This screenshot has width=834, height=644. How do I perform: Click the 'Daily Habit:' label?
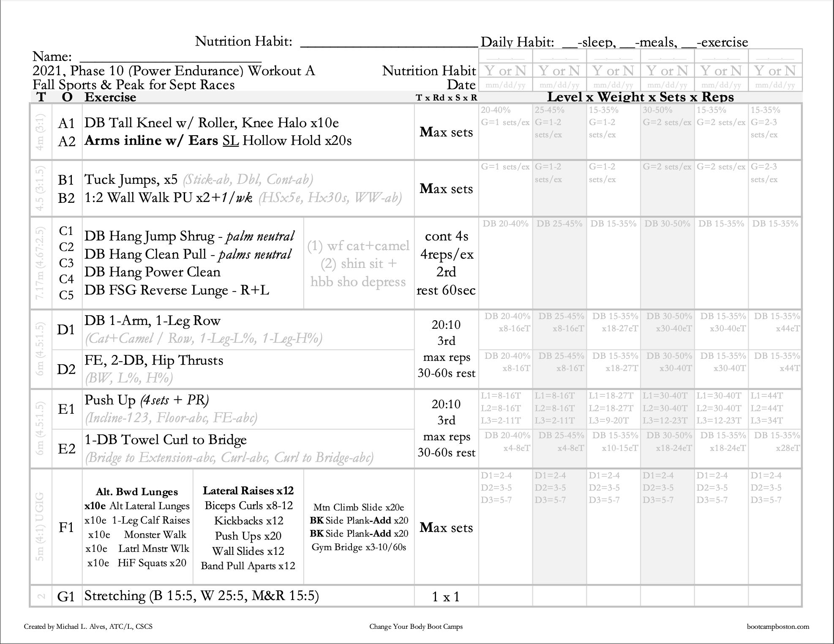point(517,42)
